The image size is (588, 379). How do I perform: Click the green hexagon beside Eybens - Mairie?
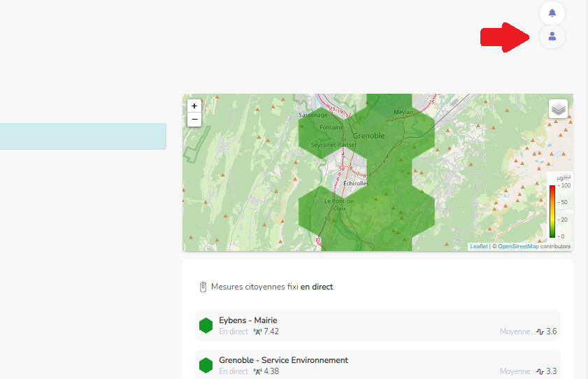206,326
